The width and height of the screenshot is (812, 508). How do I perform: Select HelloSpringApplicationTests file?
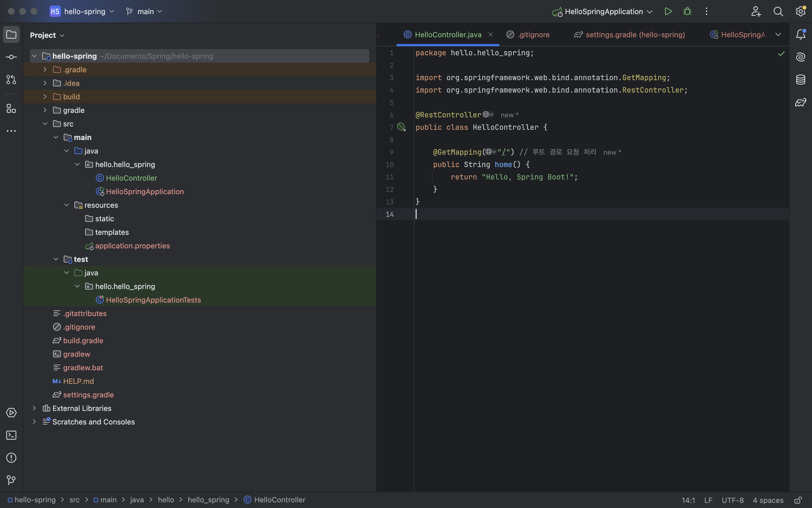pos(153,300)
